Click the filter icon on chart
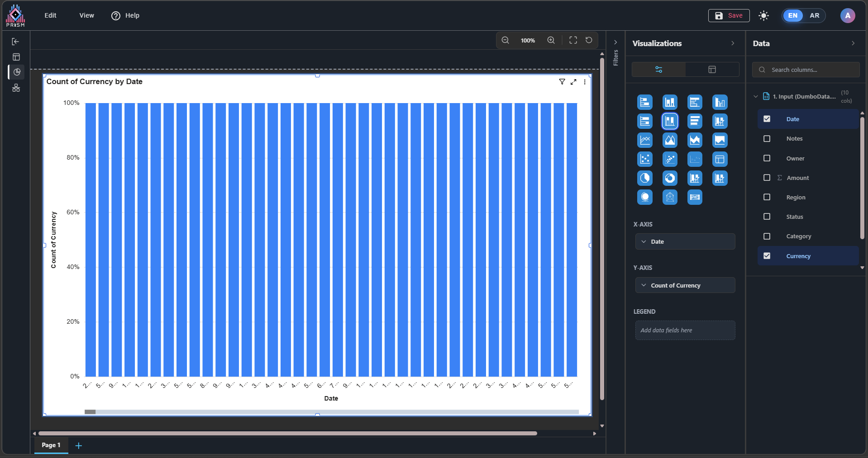Image resolution: width=868 pixels, height=458 pixels. [562, 82]
